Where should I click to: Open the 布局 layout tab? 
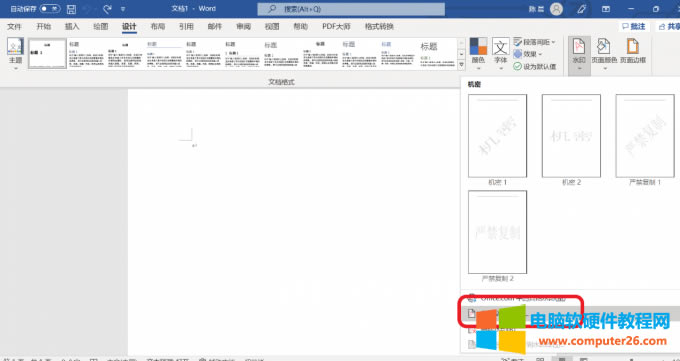pos(158,26)
